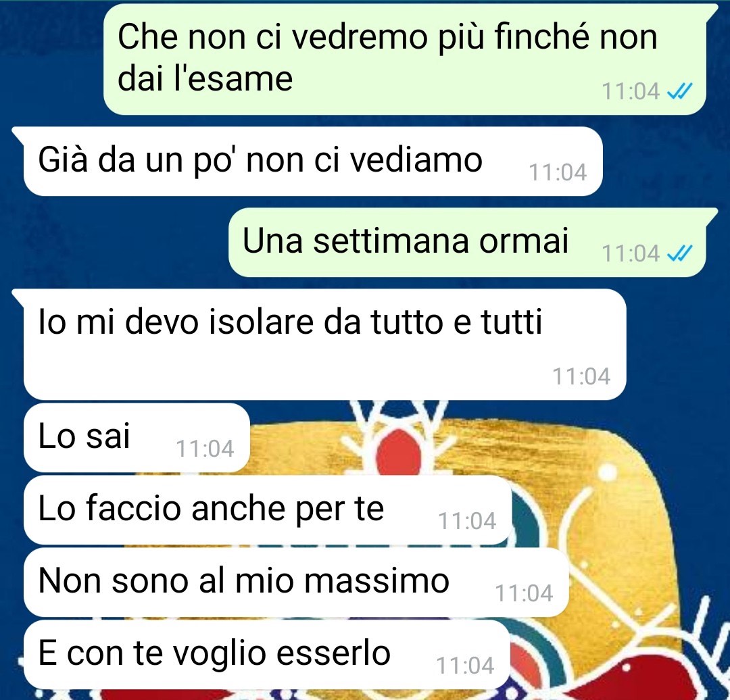This screenshot has height=700, width=730.
Task: Click the timestamp after "al mio massimo"
Action: 524,593
